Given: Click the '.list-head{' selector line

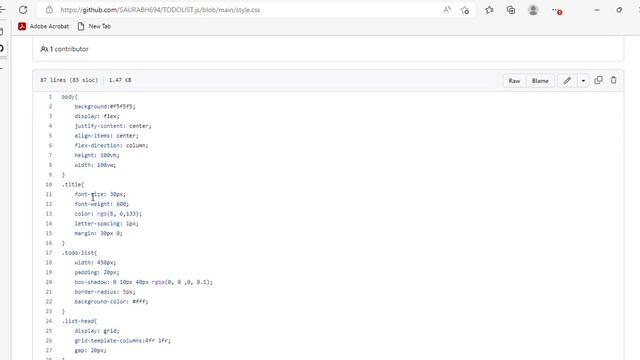Looking at the screenshot, I should click(80, 321).
